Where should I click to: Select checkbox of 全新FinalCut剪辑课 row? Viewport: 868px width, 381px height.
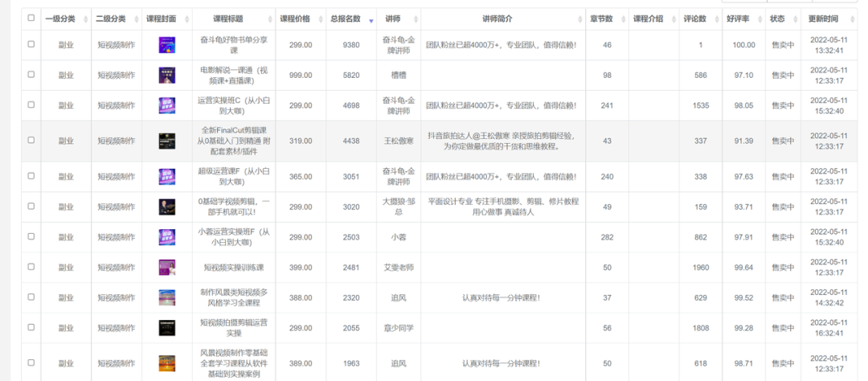[x=31, y=140]
